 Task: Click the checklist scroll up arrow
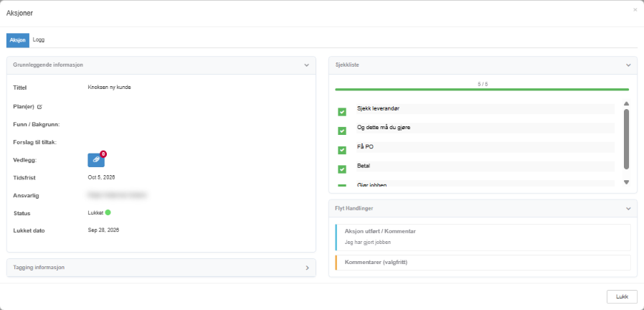(626, 103)
